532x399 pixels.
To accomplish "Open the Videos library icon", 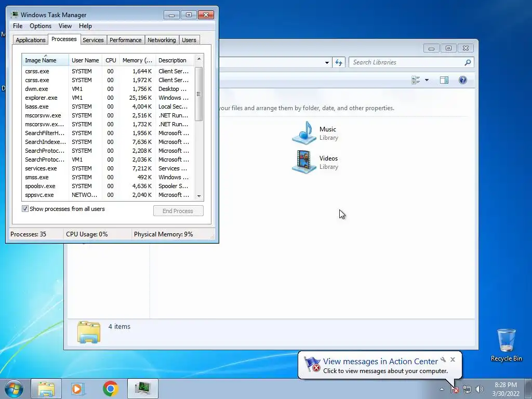I will [x=304, y=162].
